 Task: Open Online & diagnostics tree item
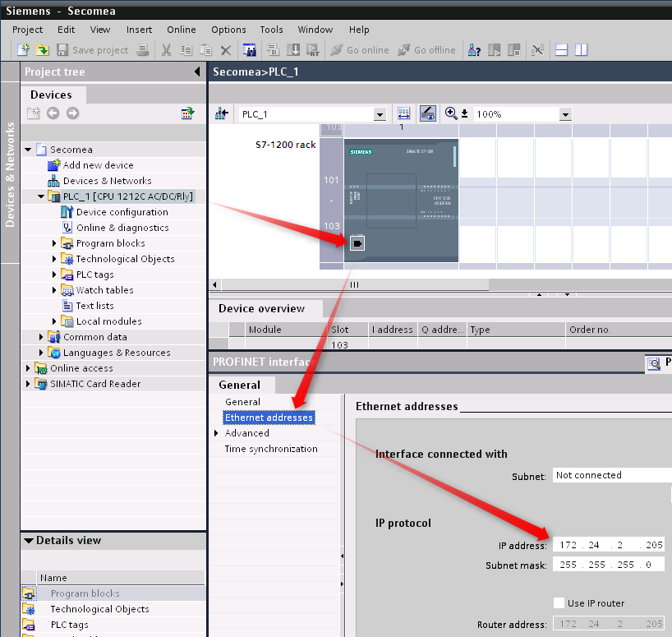pos(122,228)
